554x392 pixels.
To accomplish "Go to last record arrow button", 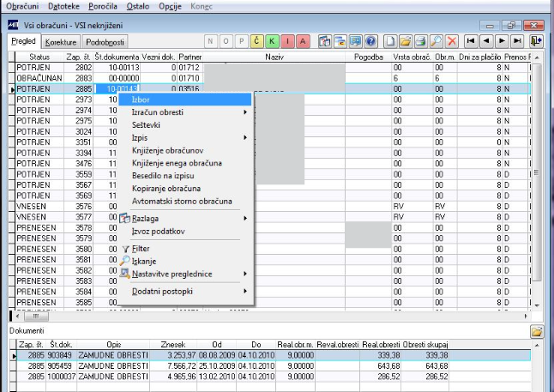I will (x=517, y=41).
